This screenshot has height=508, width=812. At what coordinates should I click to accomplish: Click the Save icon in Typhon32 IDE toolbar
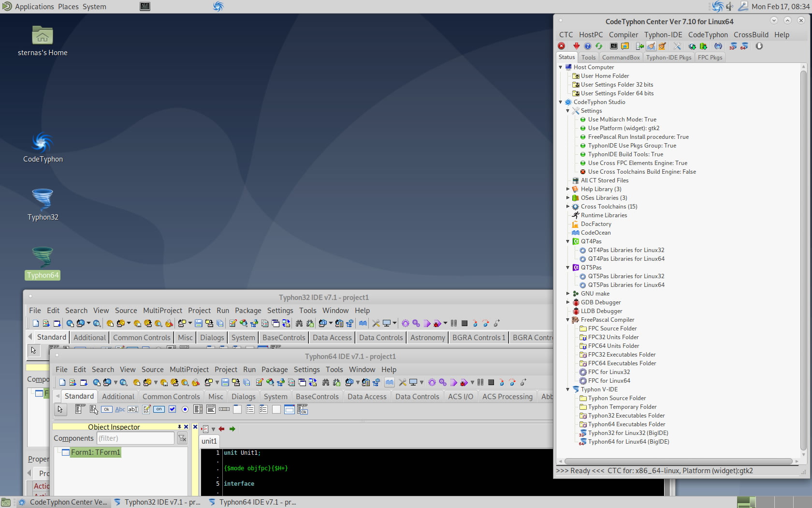coord(199,323)
